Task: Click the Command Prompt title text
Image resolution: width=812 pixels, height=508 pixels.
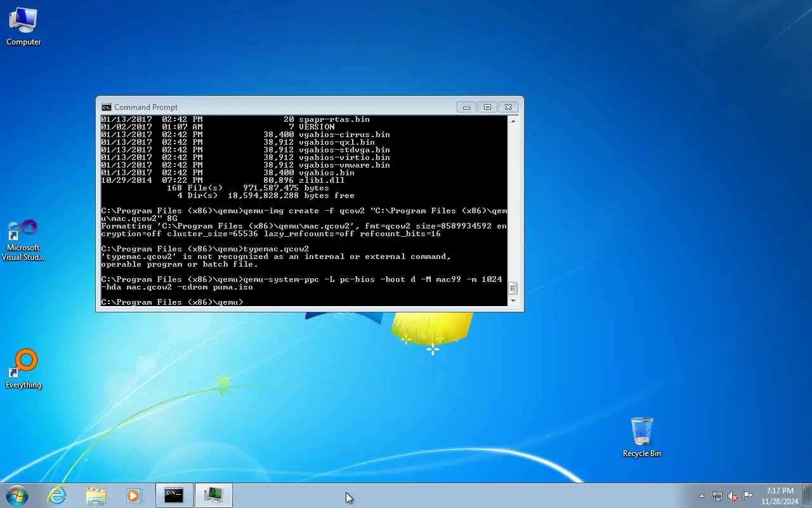Action: [146, 107]
